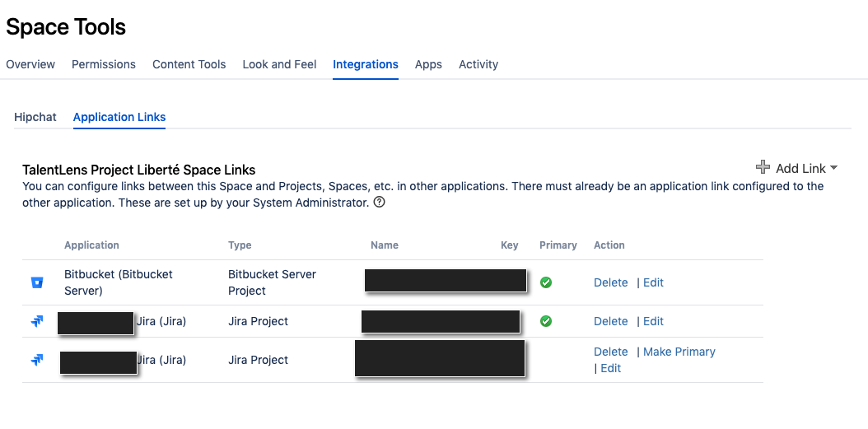868x429 pixels.
Task: Open the Content Tools tab
Action: tap(189, 64)
